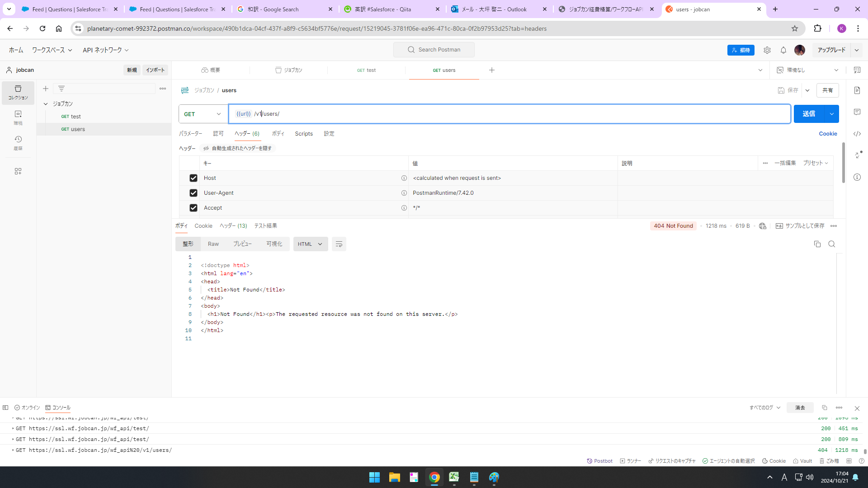The width and height of the screenshot is (868, 488).
Task: Toggle line wrap in response viewer
Action: (x=339, y=244)
